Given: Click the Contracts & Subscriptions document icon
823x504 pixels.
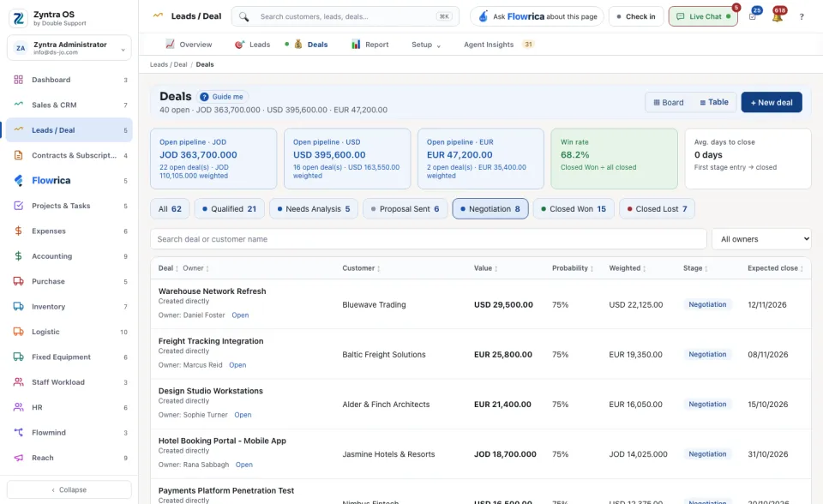Looking at the screenshot, I should click(x=18, y=155).
